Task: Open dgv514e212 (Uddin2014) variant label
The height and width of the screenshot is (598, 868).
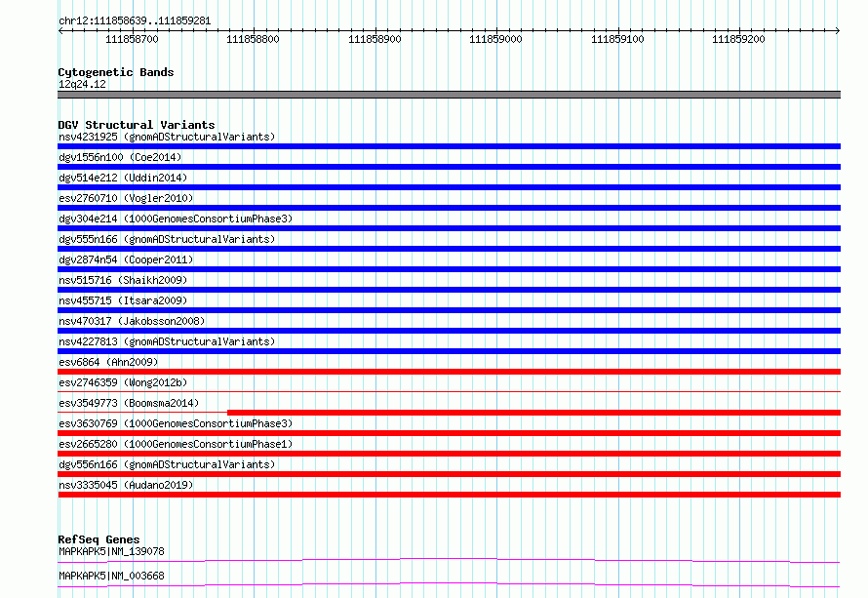Action: point(123,178)
